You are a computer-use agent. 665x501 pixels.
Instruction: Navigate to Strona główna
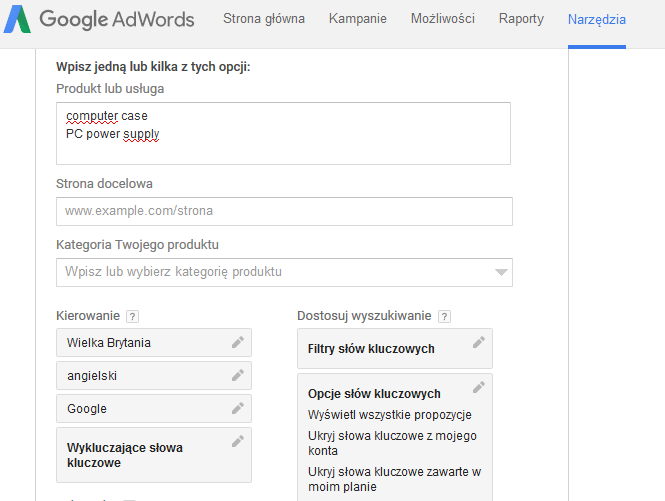tap(264, 19)
